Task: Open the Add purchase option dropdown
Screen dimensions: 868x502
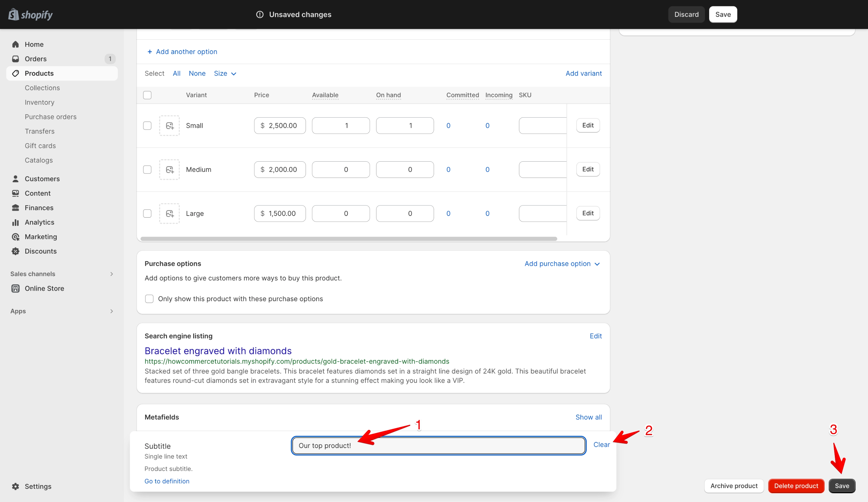Action: (562, 264)
